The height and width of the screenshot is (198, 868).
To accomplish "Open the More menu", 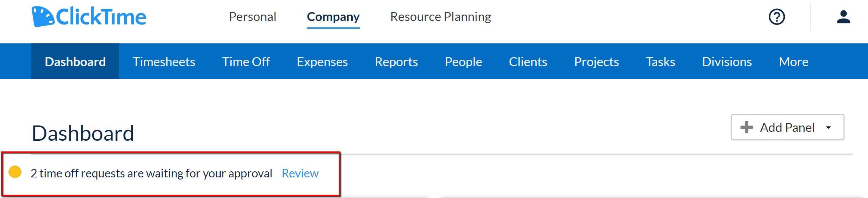I will point(793,62).
